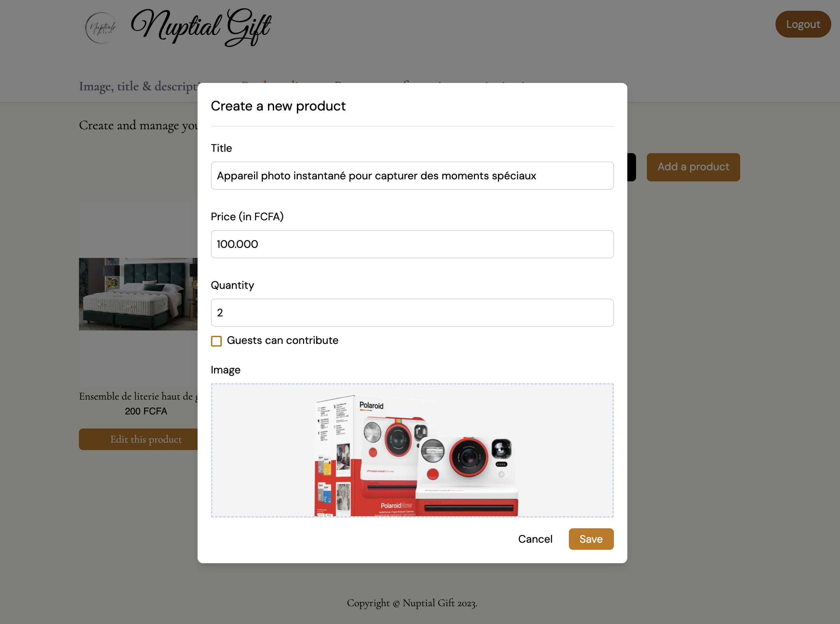840x624 pixels.
Task: Cancel the new product dialog
Action: point(535,539)
